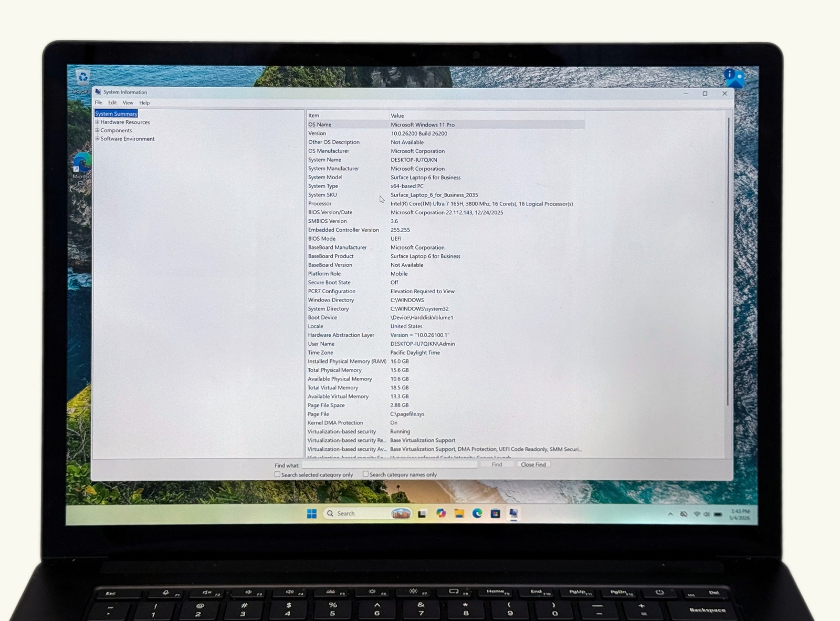Select the Hardware Resources label
This screenshot has height=621, width=840.
(125, 122)
